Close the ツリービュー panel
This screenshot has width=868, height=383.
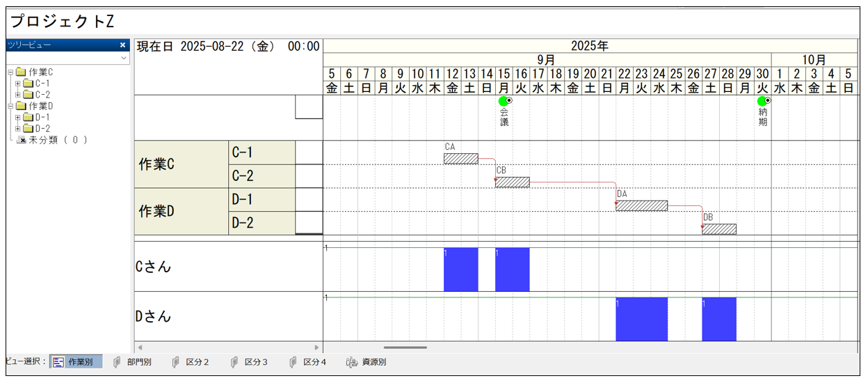click(x=123, y=45)
